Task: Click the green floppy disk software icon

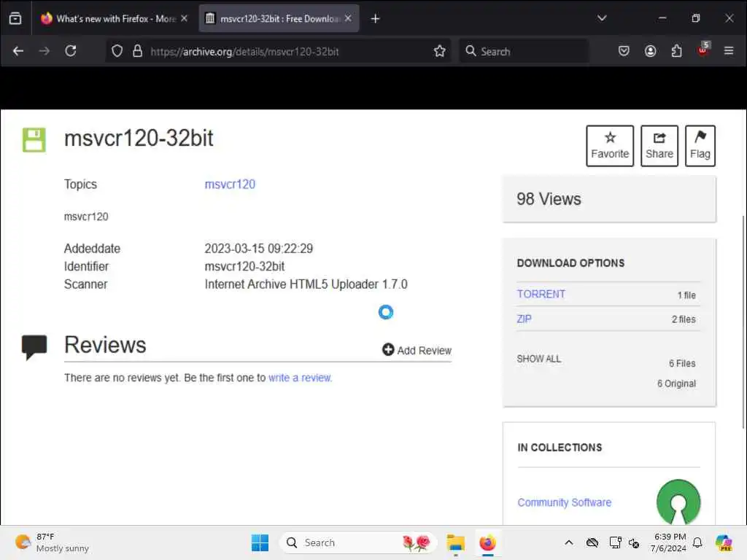Action: [x=34, y=139]
